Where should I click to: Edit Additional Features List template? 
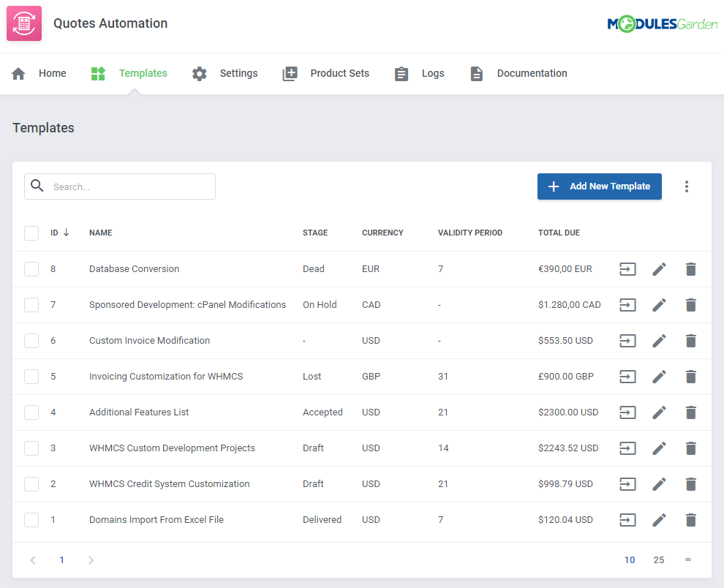click(660, 412)
